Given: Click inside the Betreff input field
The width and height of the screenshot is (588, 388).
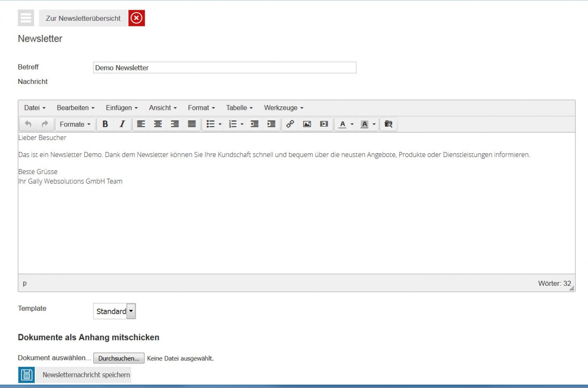Looking at the screenshot, I should click(225, 68).
